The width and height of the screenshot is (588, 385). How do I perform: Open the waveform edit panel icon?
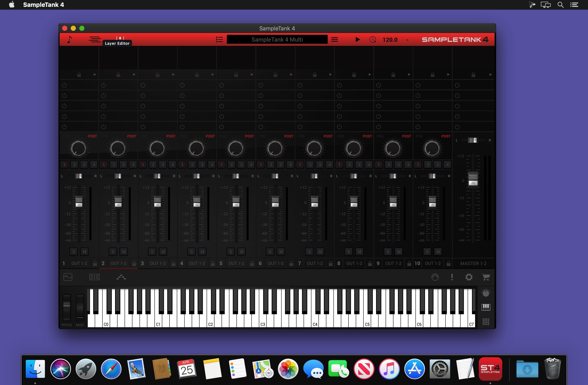coord(68,277)
